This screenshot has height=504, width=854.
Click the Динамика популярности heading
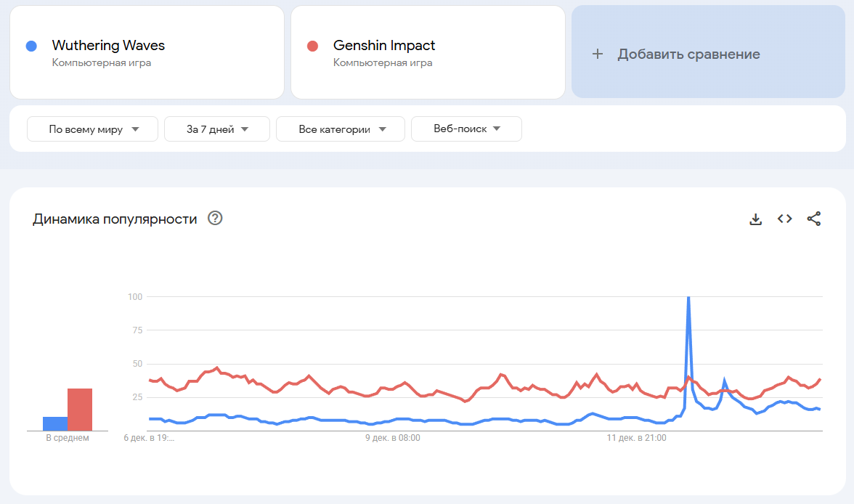pos(115,219)
